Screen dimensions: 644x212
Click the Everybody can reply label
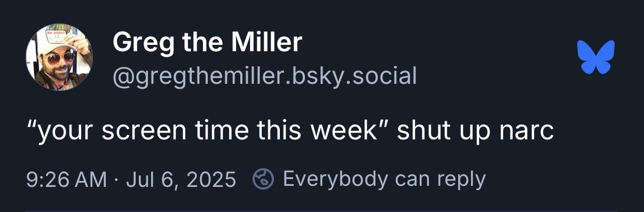click(384, 179)
